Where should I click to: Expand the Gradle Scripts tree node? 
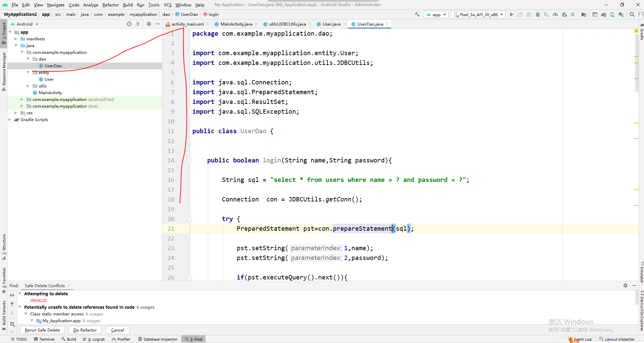point(10,119)
